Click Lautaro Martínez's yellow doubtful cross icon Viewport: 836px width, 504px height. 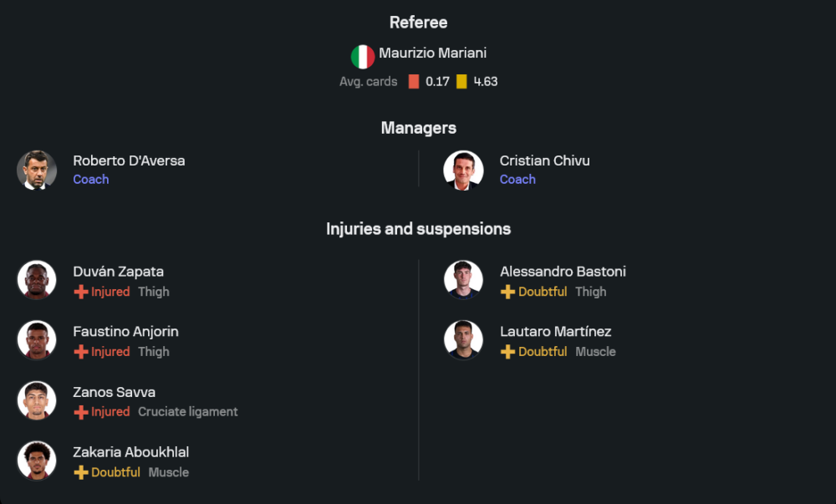tap(507, 352)
